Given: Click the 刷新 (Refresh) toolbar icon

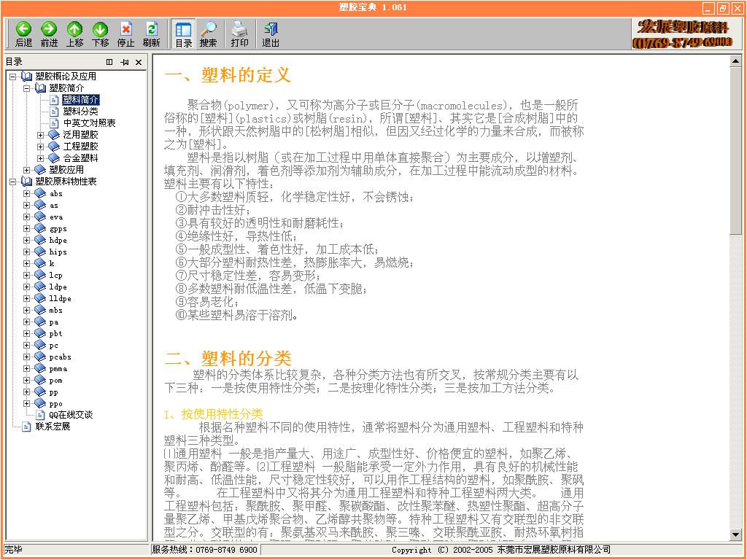Looking at the screenshot, I should point(152,34).
